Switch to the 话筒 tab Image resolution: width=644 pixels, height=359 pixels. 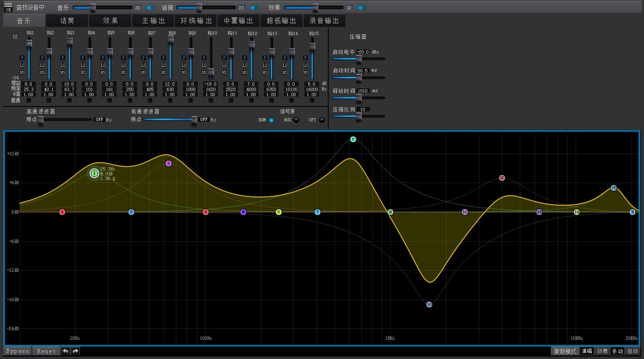click(x=67, y=21)
